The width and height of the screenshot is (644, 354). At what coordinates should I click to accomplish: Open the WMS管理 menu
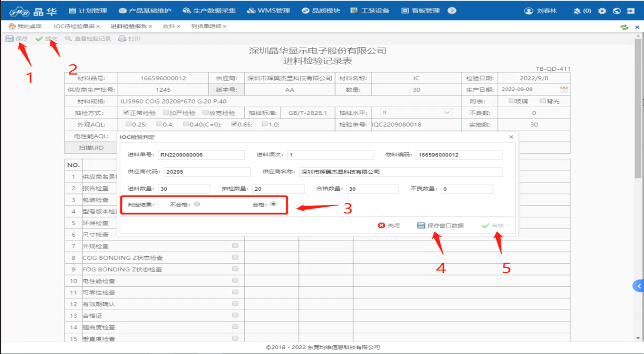coord(268,10)
